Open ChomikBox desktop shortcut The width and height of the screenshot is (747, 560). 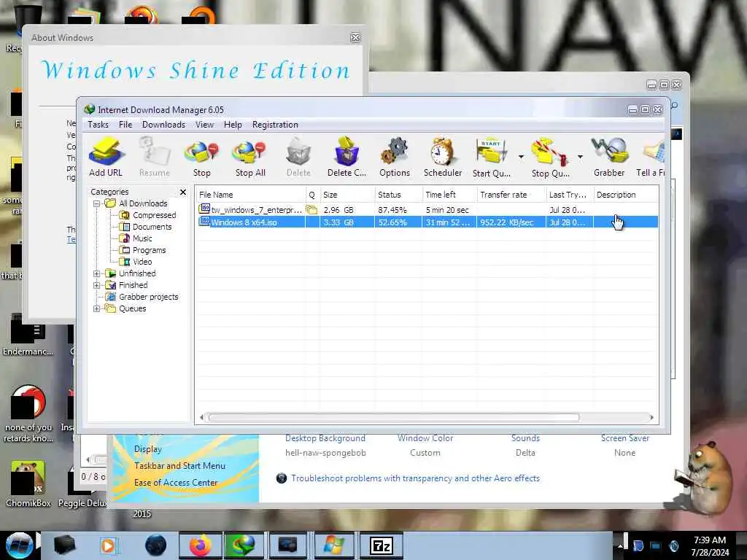(28, 484)
